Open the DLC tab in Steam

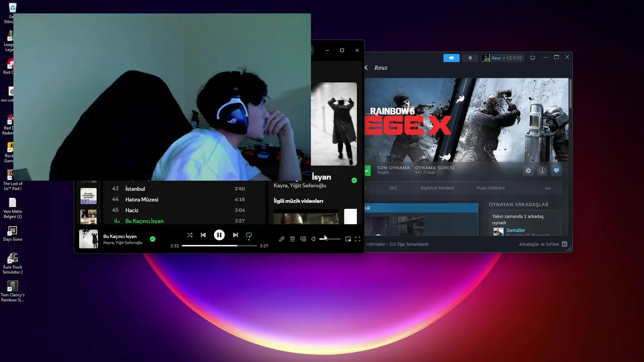click(393, 188)
